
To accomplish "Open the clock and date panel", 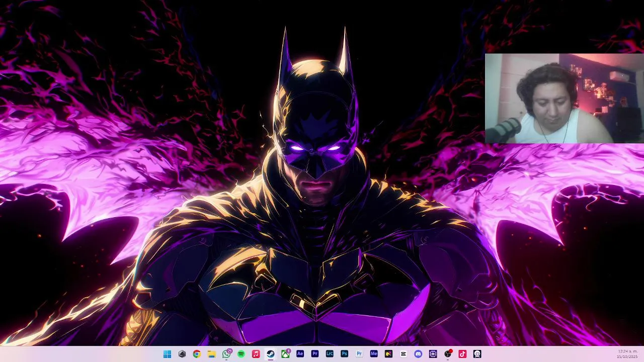I will (x=627, y=354).
